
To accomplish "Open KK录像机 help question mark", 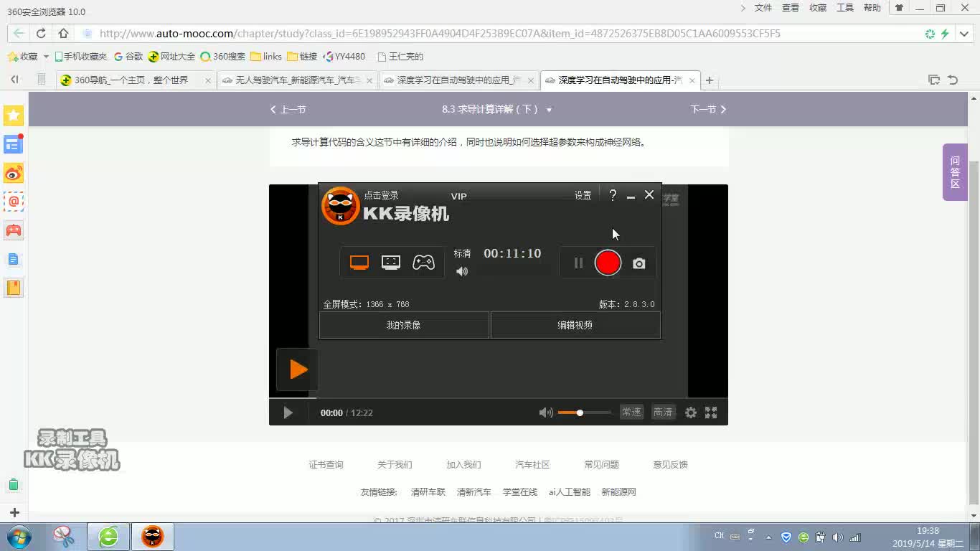I will tap(613, 195).
